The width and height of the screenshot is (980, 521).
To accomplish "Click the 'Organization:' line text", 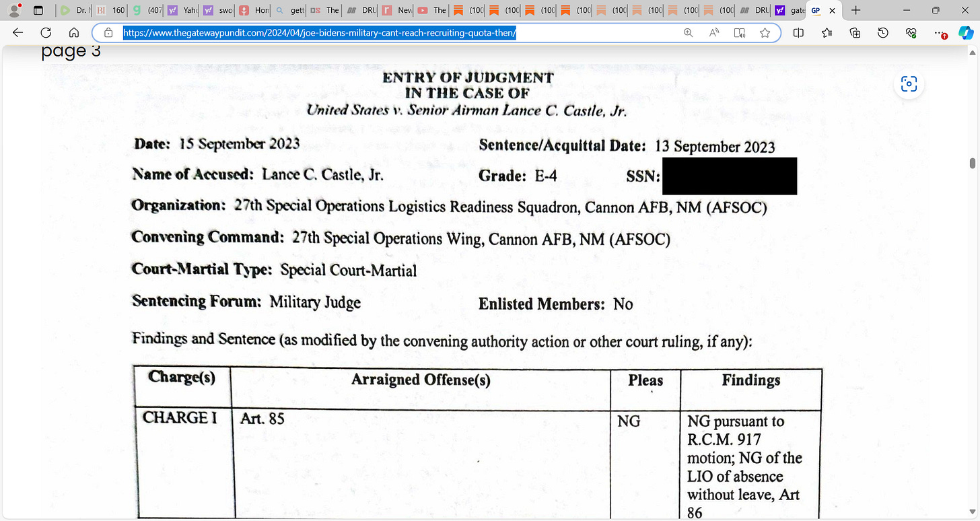I will 449,207.
